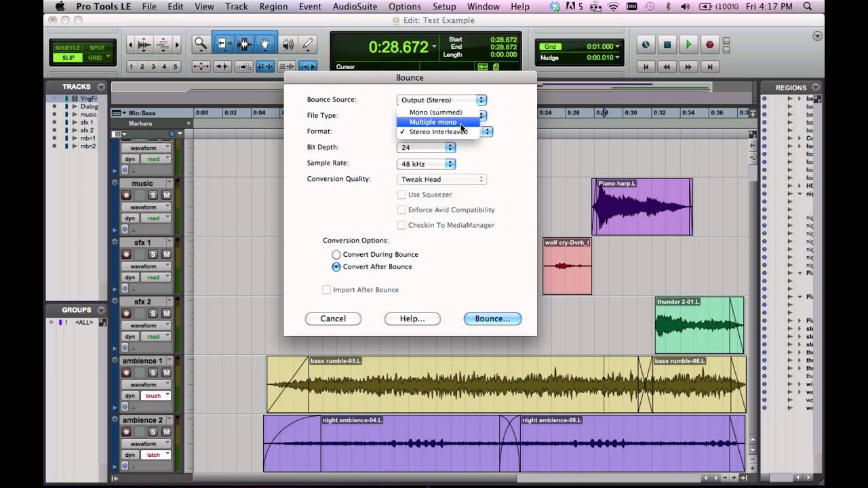This screenshot has height=488, width=868.
Task: Open Spotlight search in menu bar
Action: (808, 7)
